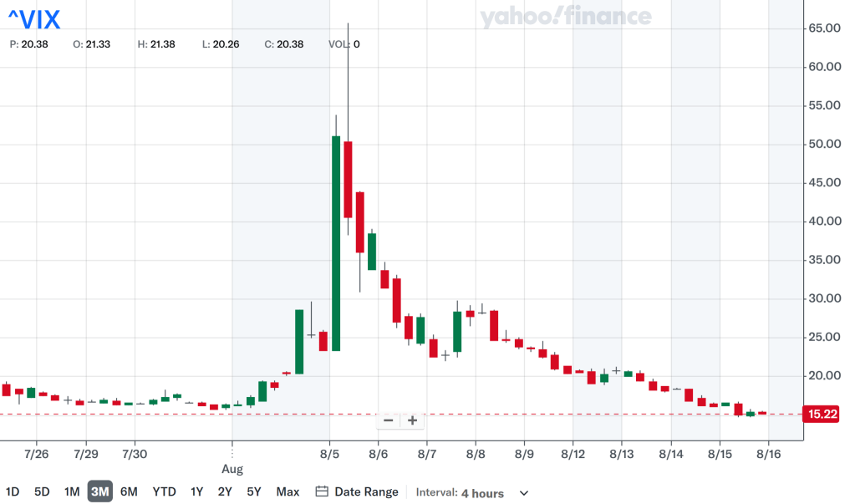
Task: Switch to the 2Y range
Action: pos(225,492)
